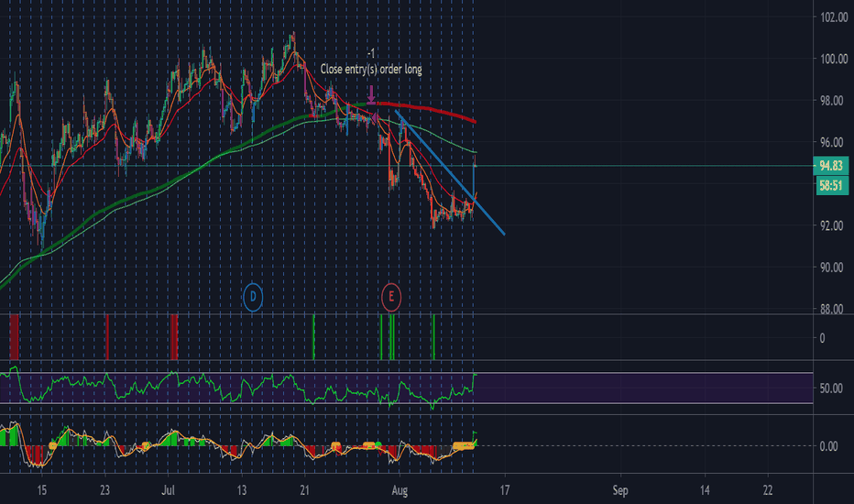Click the 92.00 price axis label
This screenshot has height=504, width=854.
click(832, 225)
